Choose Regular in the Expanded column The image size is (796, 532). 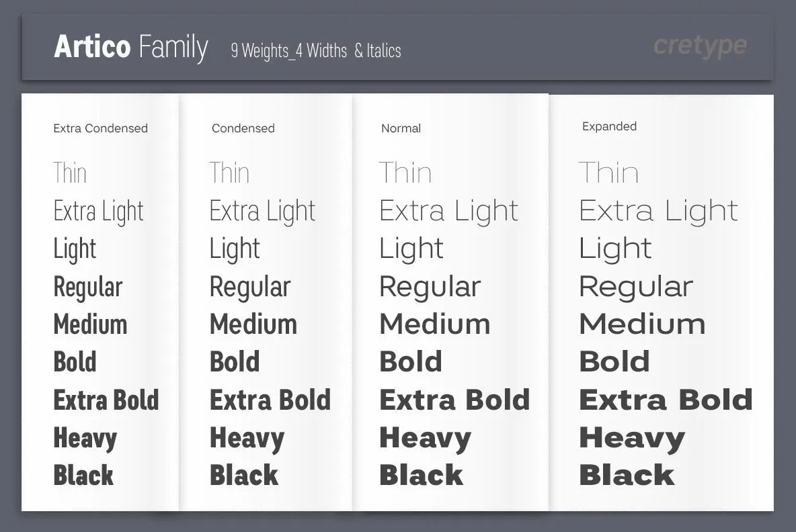click(x=636, y=287)
